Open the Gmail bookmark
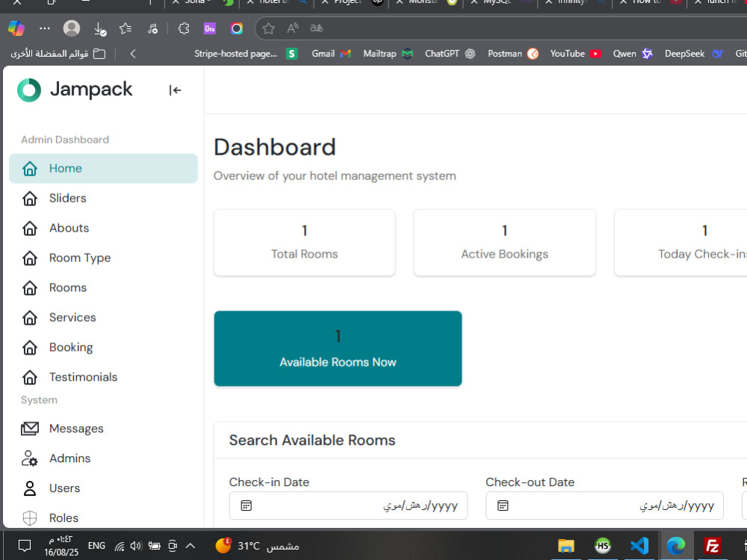The height and width of the screenshot is (560, 747). tap(331, 54)
